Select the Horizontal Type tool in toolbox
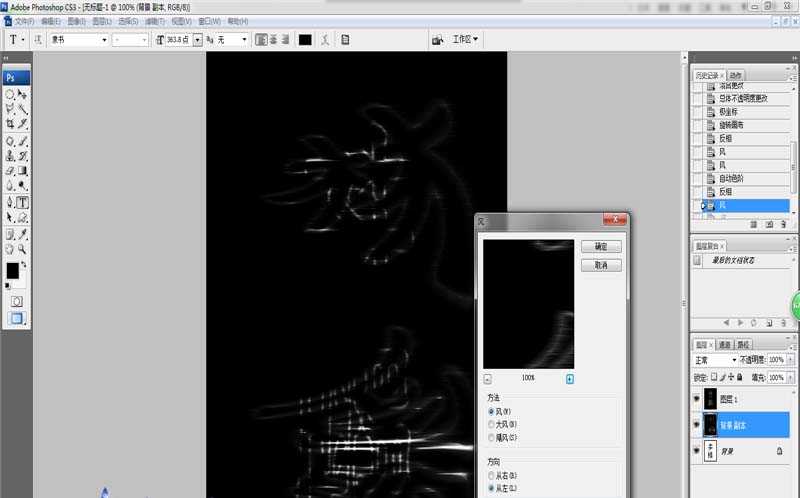This screenshot has width=800, height=498. point(22,202)
